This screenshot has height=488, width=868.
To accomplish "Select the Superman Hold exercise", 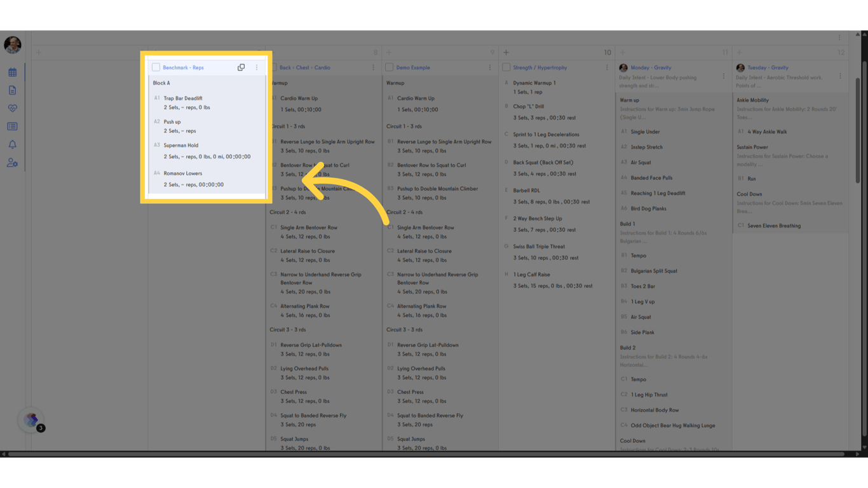I will (181, 146).
